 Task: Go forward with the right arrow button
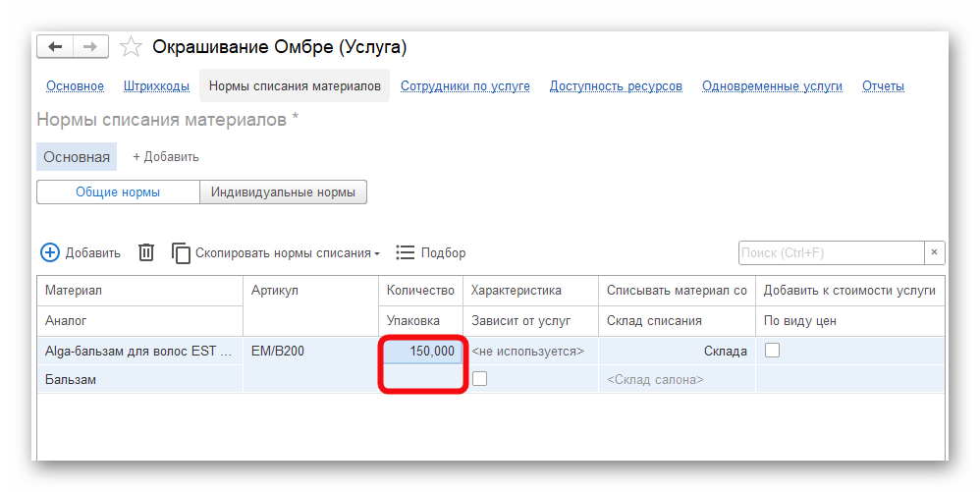tap(90, 47)
